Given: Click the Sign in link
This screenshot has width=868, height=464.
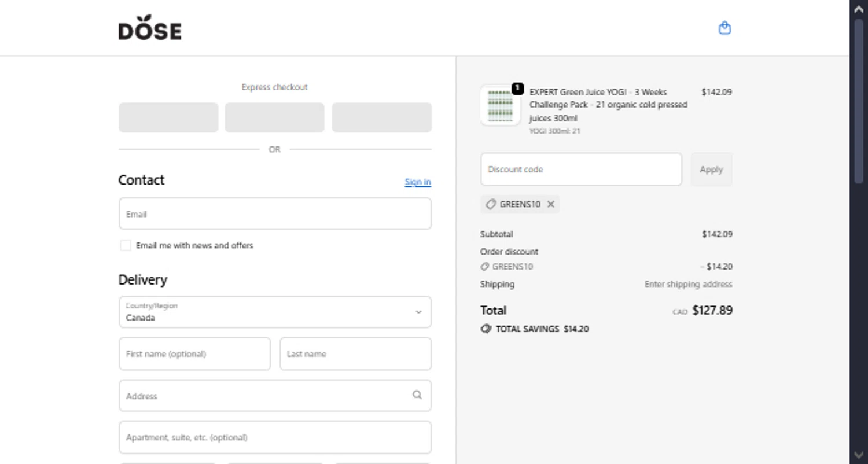Looking at the screenshot, I should point(418,182).
